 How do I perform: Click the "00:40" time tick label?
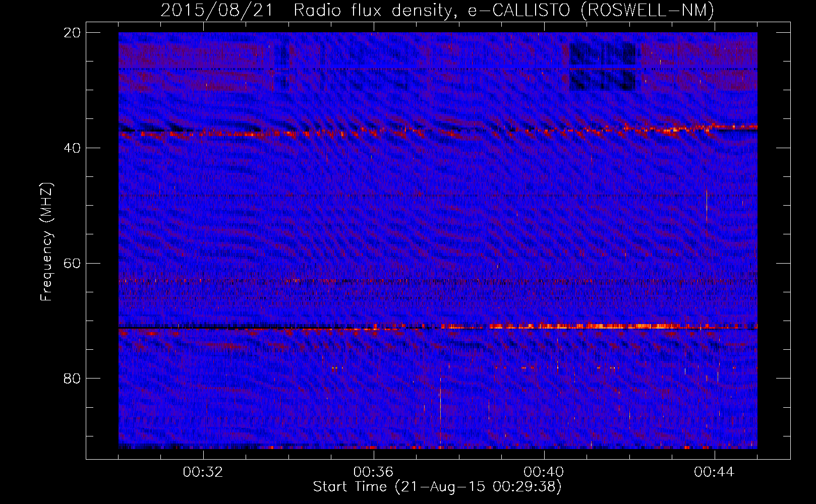(x=544, y=472)
